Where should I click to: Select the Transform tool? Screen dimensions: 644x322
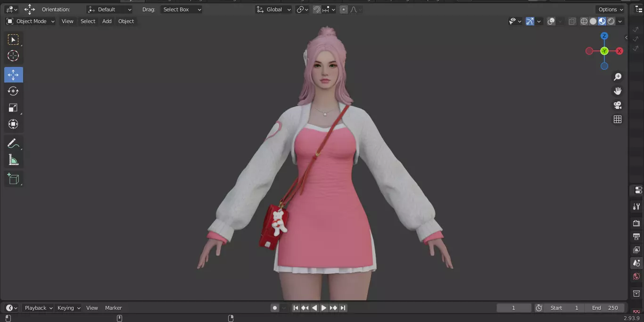click(x=13, y=124)
